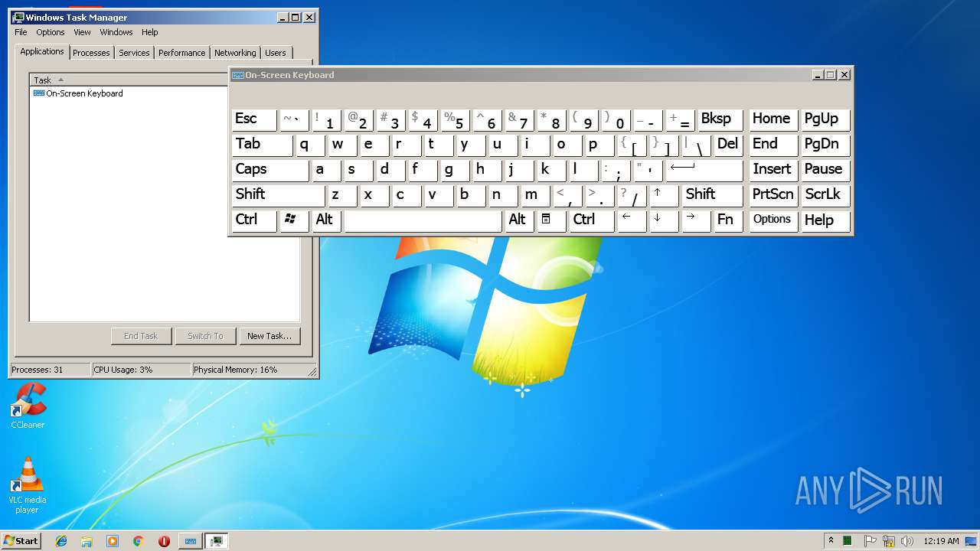This screenshot has width=980, height=551.
Task: Click the PgDn key
Action: pyautogui.click(x=826, y=145)
